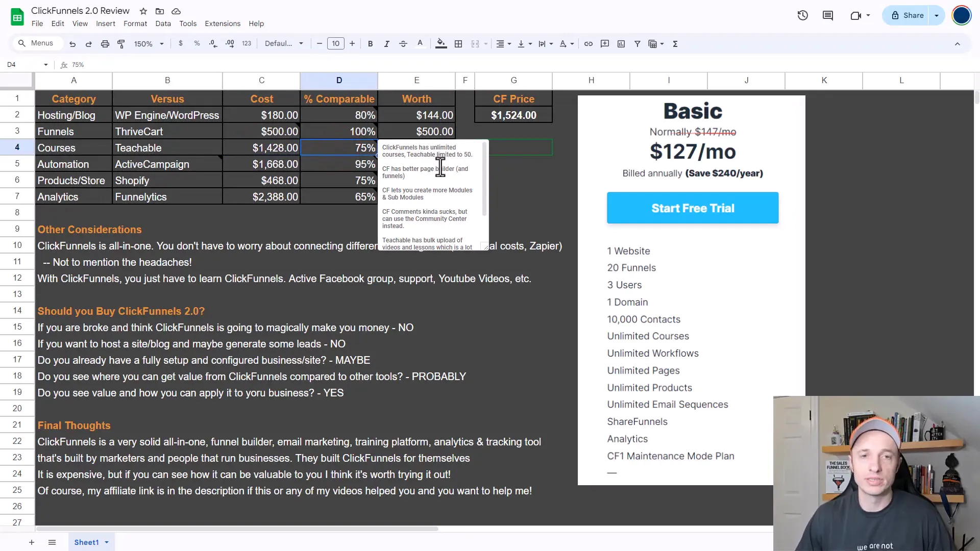Open the File menu
Image resolution: width=980 pixels, height=551 pixels.
[37, 23]
